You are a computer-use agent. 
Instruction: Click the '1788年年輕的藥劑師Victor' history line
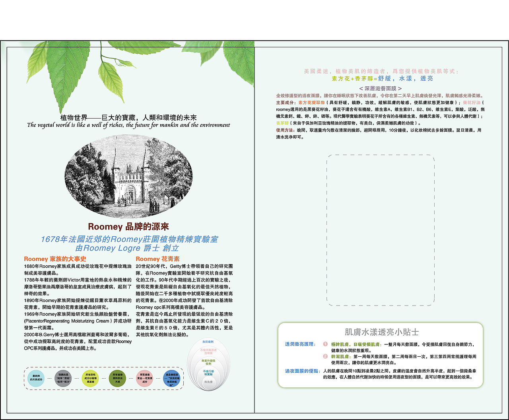coord(78,280)
